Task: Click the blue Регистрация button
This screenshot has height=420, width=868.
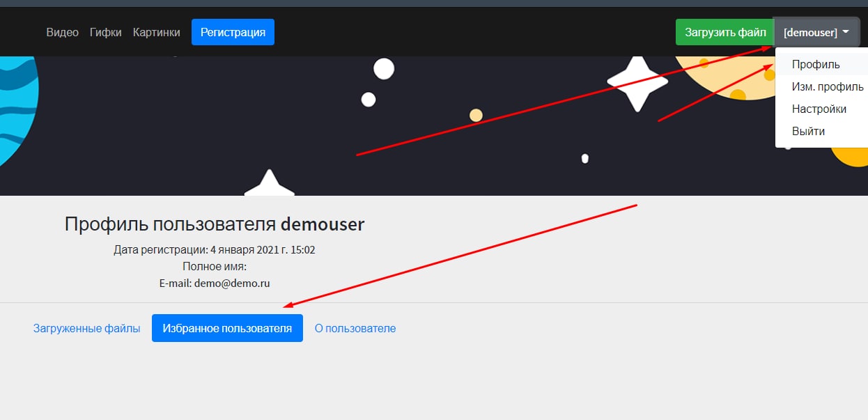Action: (233, 32)
